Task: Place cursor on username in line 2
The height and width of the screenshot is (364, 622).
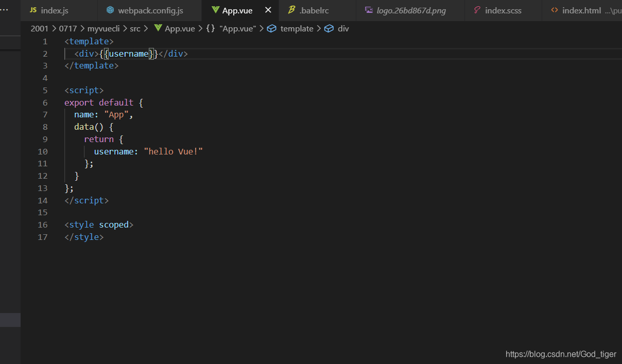Action: point(128,54)
